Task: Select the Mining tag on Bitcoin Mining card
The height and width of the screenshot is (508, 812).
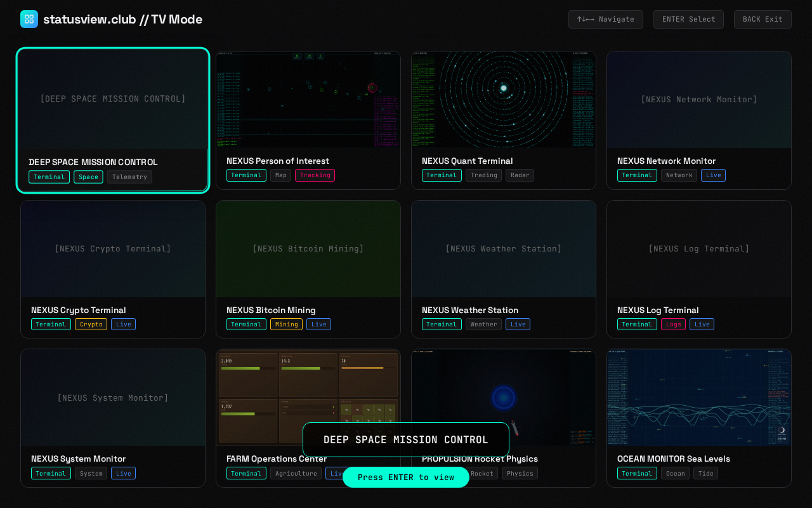Action: pos(286,324)
